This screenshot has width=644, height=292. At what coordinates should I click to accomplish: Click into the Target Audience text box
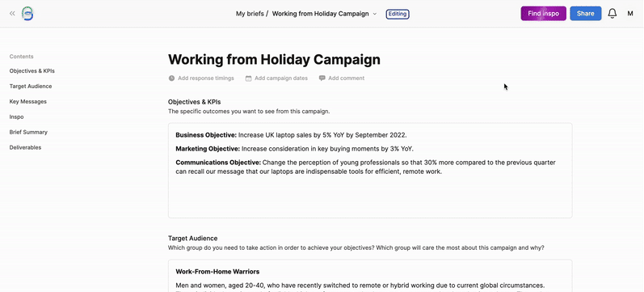[x=370, y=276]
